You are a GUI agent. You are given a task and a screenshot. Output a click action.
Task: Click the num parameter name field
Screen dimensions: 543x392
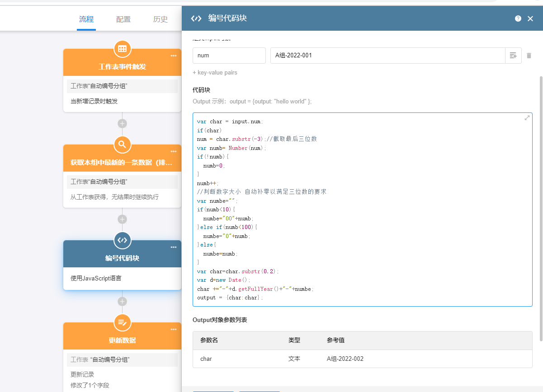pyautogui.click(x=229, y=56)
